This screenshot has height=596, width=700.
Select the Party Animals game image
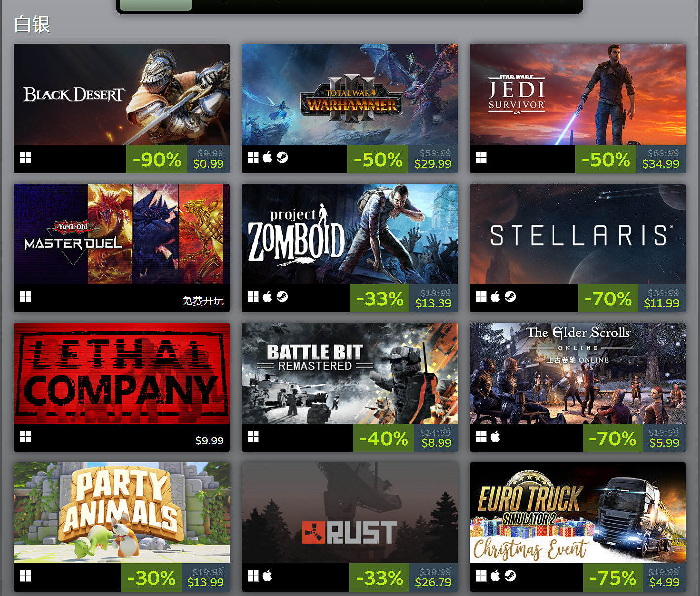(x=122, y=513)
